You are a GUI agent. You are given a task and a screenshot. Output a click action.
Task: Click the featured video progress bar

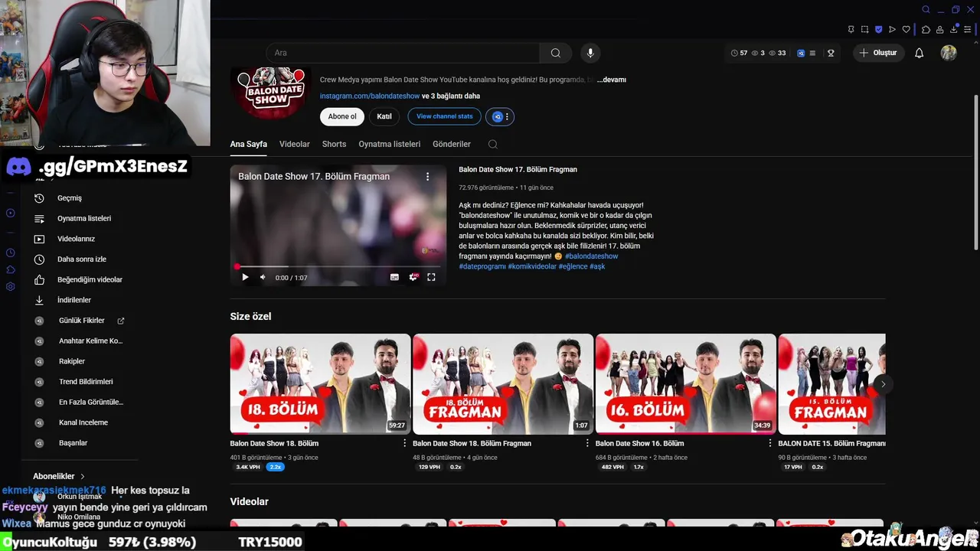tap(338, 266)
